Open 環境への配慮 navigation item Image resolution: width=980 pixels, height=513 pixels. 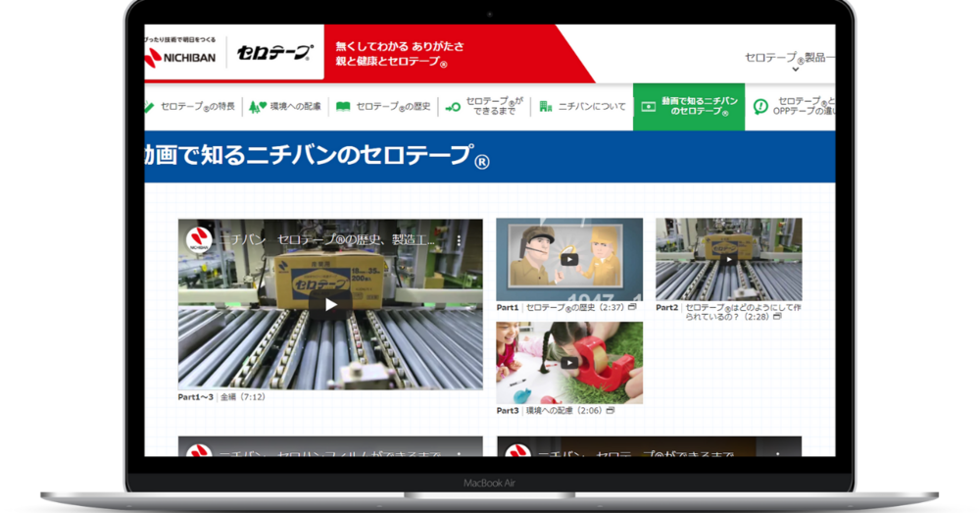coord(285,107)
